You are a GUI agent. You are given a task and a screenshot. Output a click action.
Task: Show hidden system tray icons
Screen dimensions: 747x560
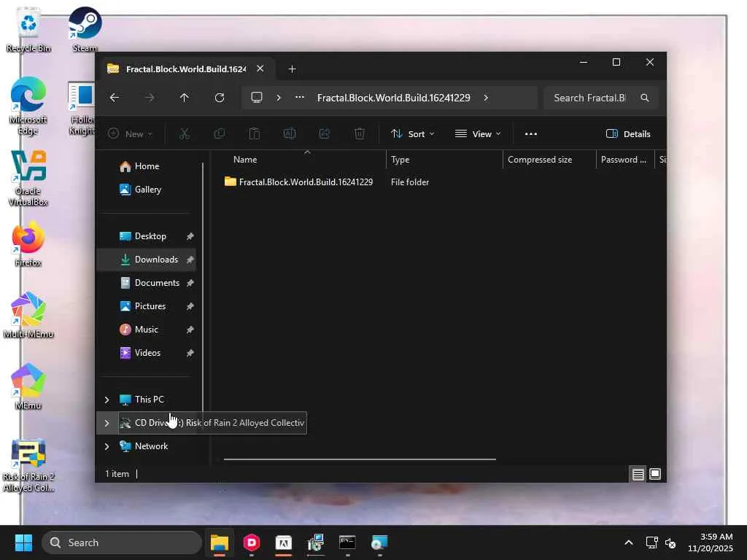629,542
